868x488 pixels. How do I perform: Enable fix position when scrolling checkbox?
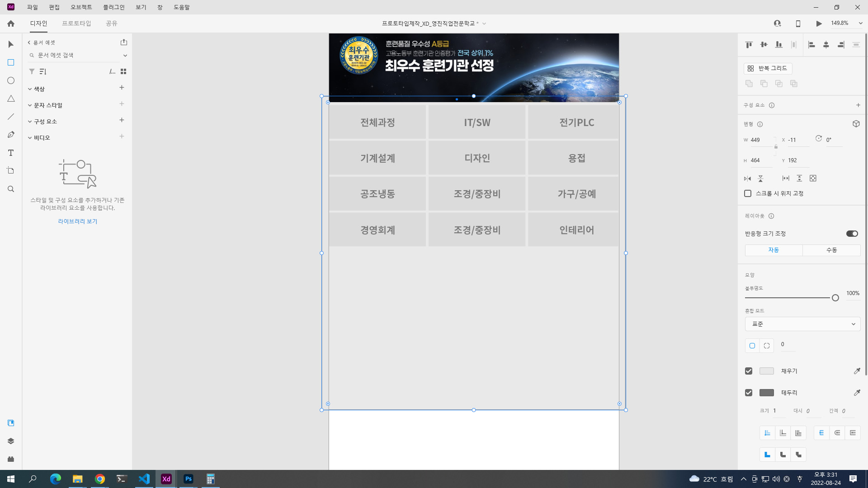click(x=748, y=193)
